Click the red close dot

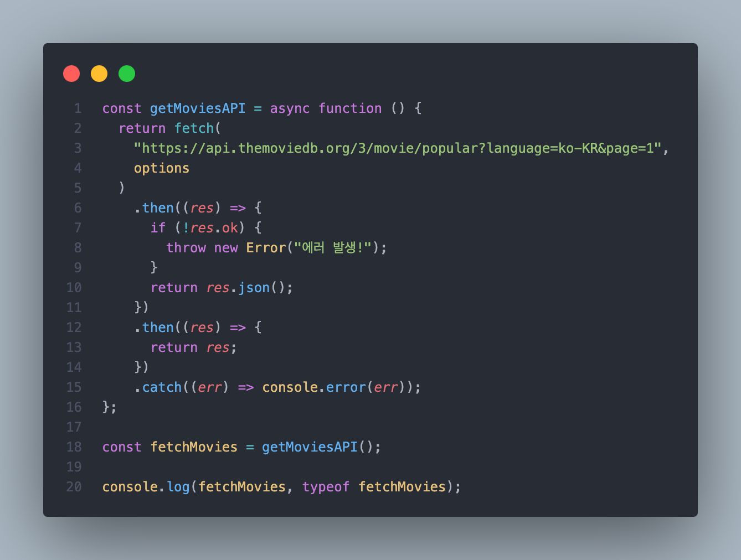tap(71, 74)
